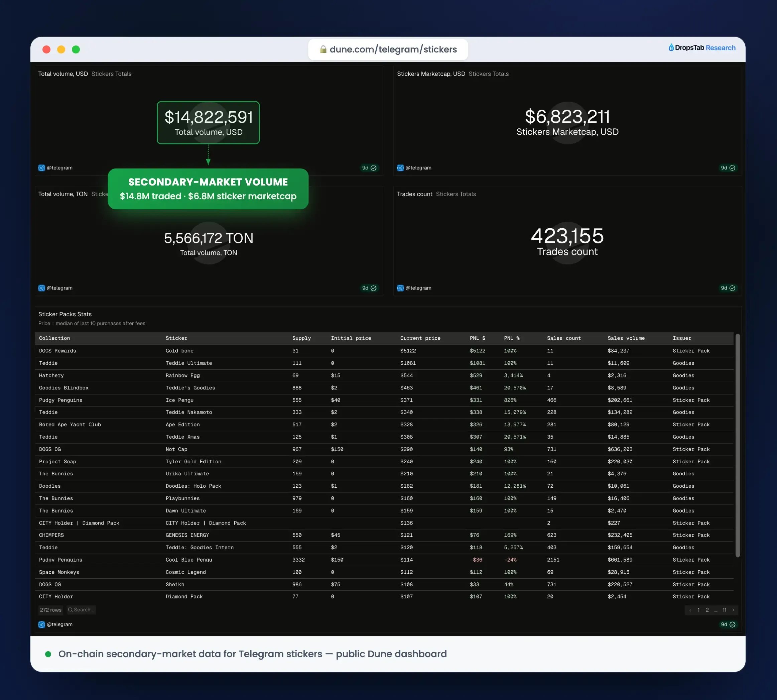Select the DOGS Rewards collection cell
Image resolution: width=777 pixels, height=700 pixels.
pyautogui.click(x=58, y=351)
